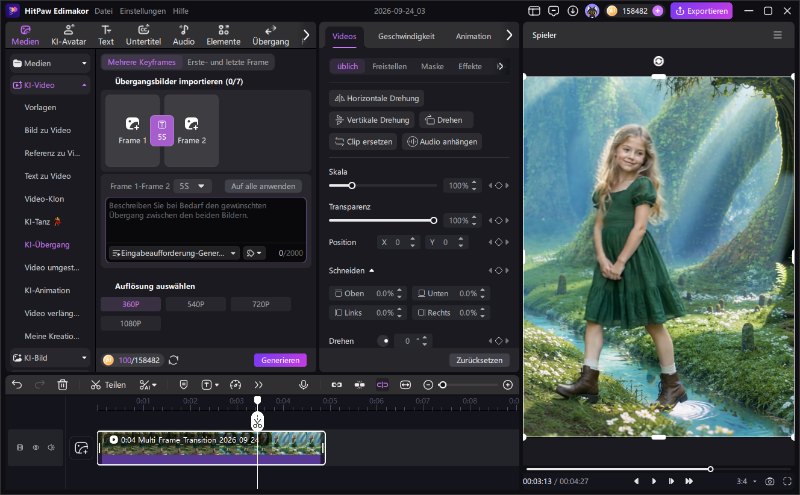Open the Elemente panel
Screen dimensions: 800x495
click(x=223, y=35)
